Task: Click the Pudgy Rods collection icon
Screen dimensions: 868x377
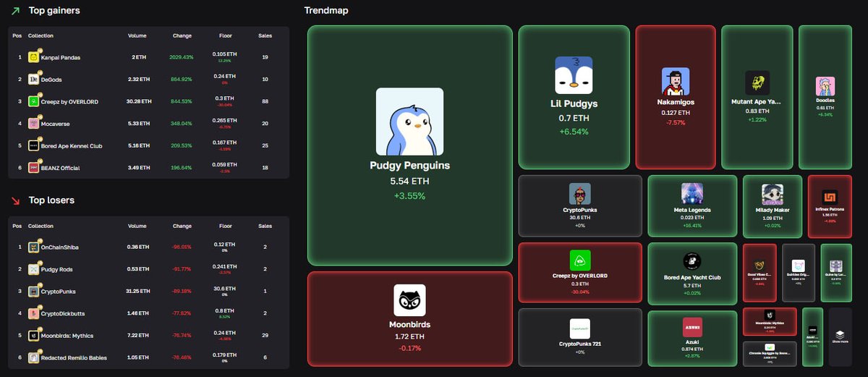Action: coord(33,270)
